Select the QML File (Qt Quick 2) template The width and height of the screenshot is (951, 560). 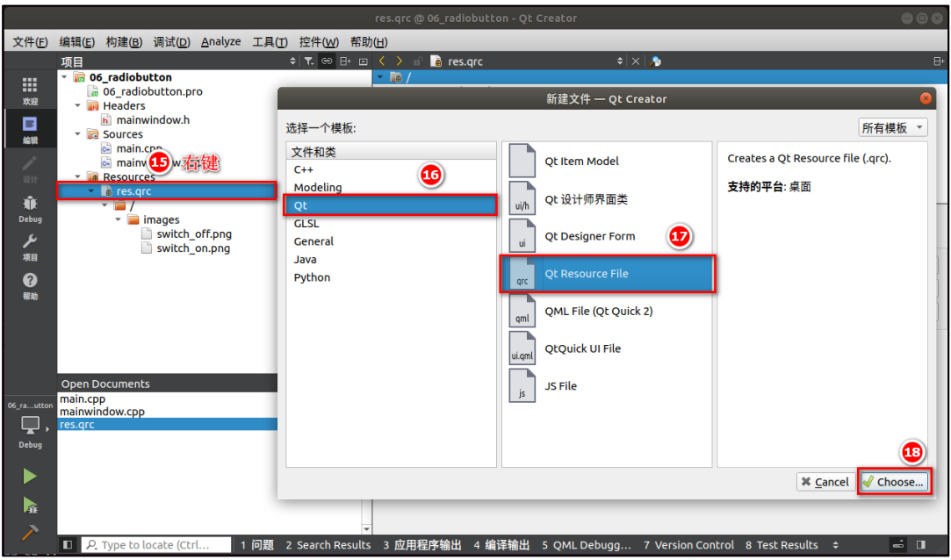tap(607, 311)
